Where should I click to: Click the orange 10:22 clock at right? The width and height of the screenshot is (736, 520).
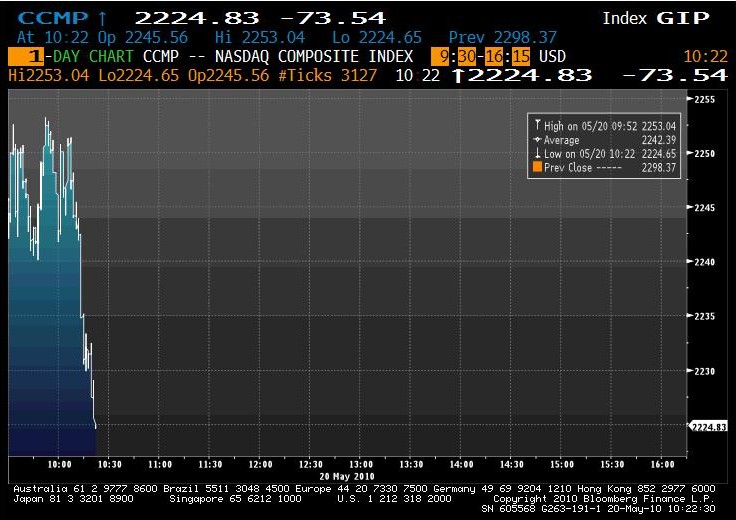[705, 57]
